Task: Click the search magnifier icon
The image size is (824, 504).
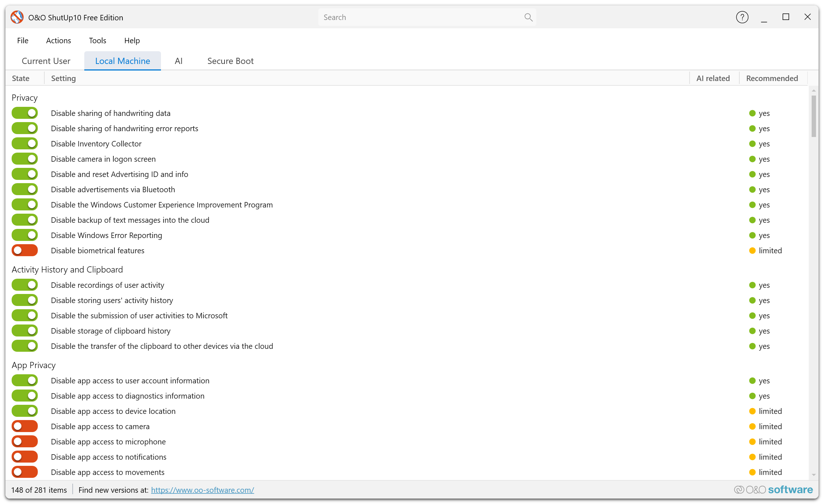Action: (x=528, y=17)
